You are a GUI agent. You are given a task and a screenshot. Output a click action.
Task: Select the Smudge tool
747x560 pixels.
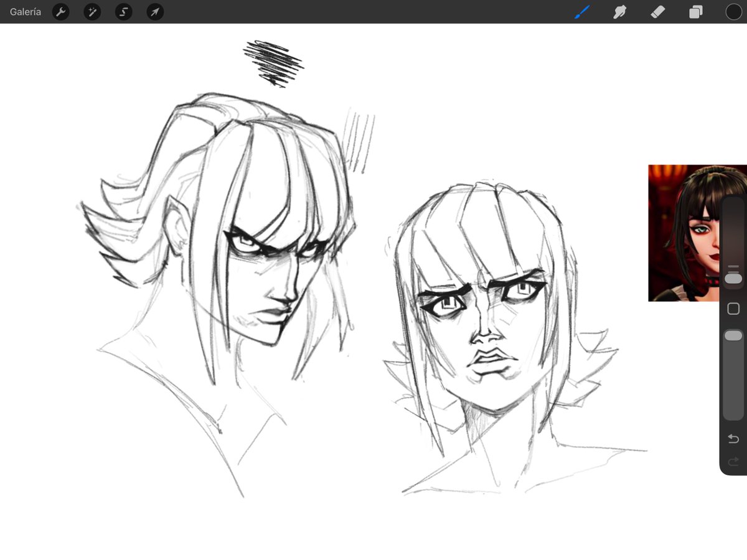(620, 12)
